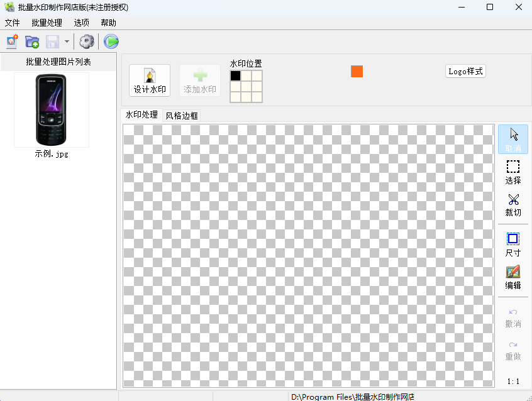
Task: Open the 尺寸 size tool
Action: coord(513,244)
